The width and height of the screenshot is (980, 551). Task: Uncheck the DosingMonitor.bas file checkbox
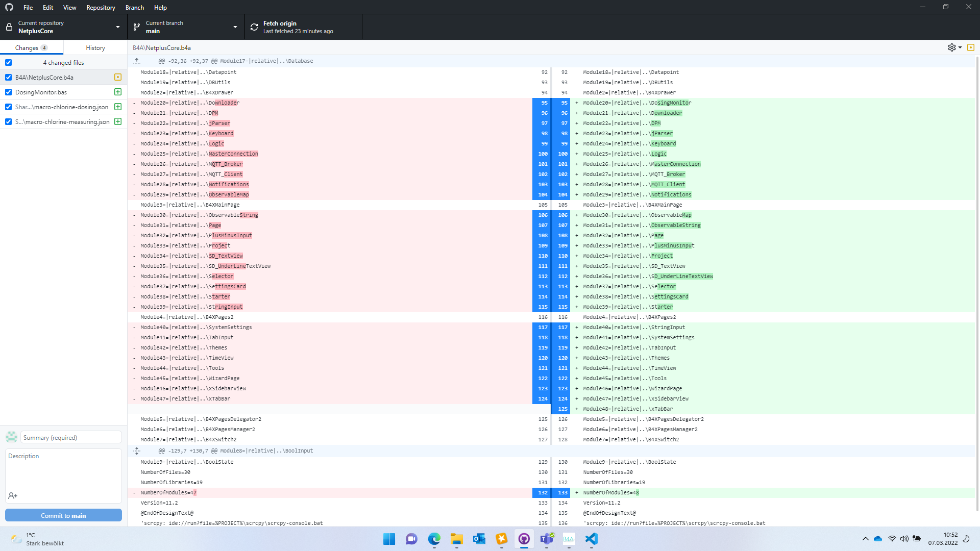[x=8, y=92]
